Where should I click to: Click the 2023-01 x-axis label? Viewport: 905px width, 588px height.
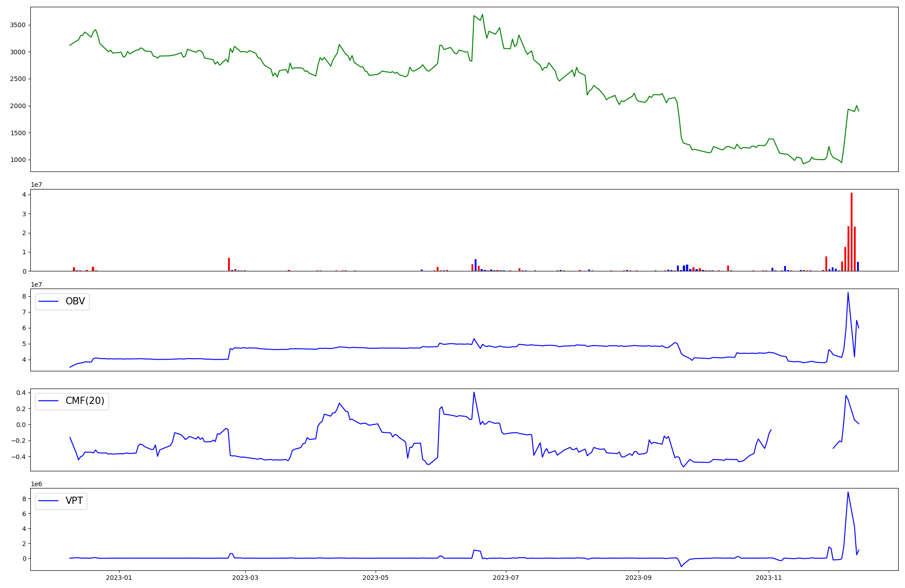pyautogui.click(x=119, y=577)
